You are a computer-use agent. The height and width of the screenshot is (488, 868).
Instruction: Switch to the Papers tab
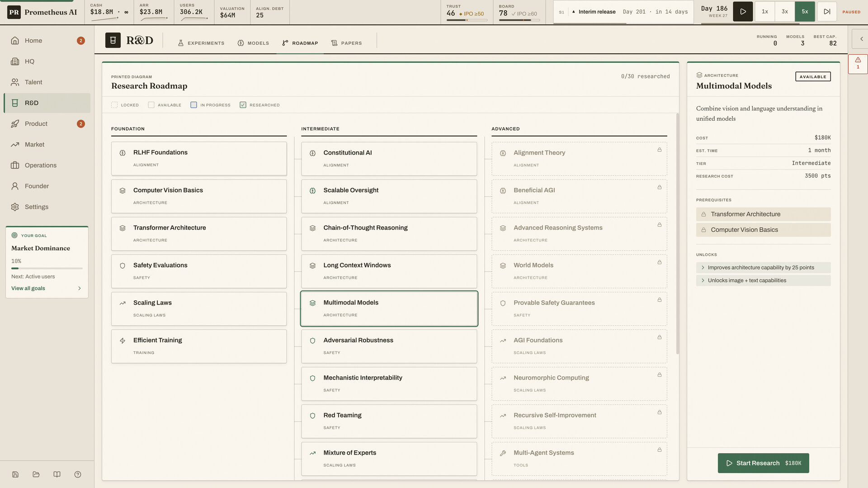347,43
